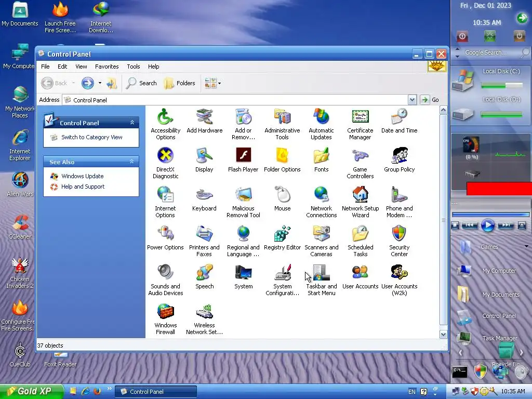Open Phone and Modem options

(399, 202)
